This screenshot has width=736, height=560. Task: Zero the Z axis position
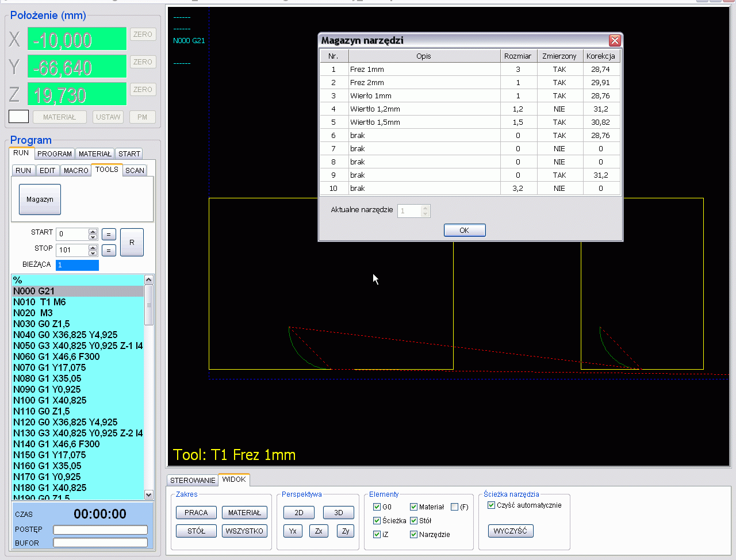[x=143, y=90]
